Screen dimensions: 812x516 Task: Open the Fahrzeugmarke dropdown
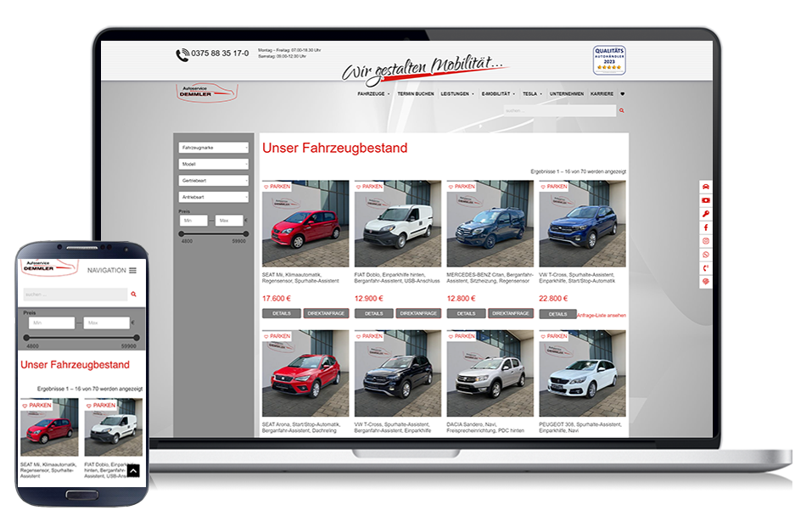coord(213,148)
